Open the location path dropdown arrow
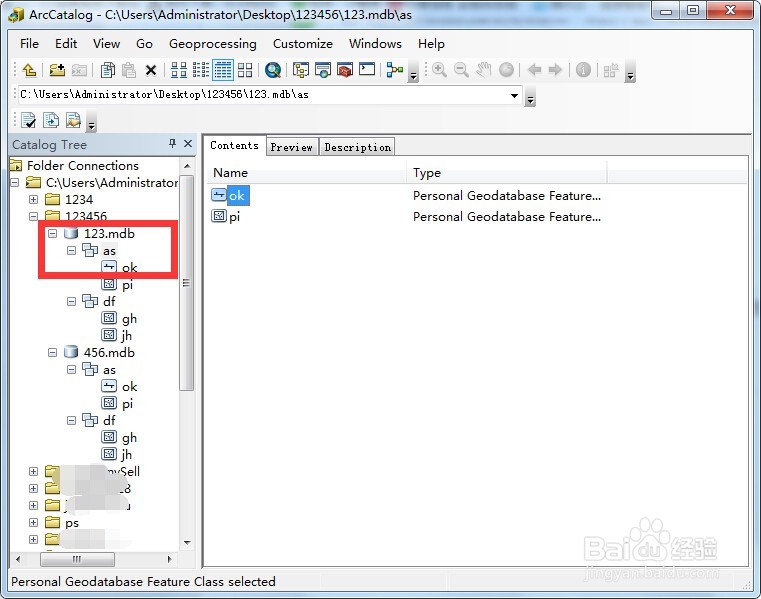This screenshot has height=599, width=761. 514,96
